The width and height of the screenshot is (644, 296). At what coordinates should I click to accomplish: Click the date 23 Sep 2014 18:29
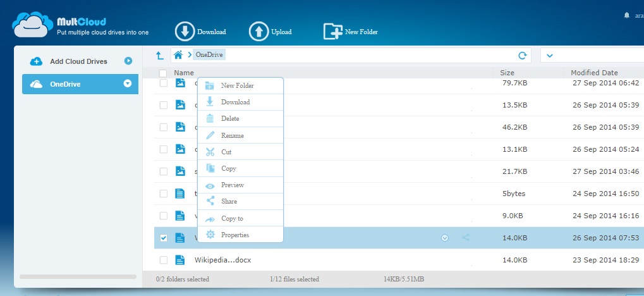[606, 260]
